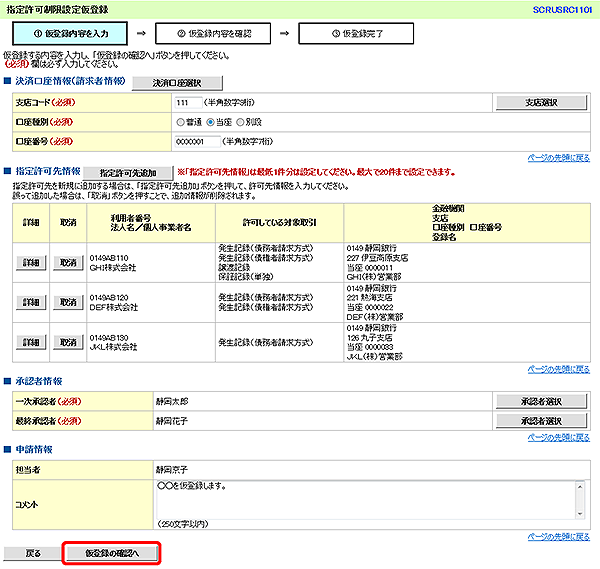Click the 保証記録(単独) entry in GHI row
The height and width of the screenshot is (569, 600).
click(x=246, y=277)
